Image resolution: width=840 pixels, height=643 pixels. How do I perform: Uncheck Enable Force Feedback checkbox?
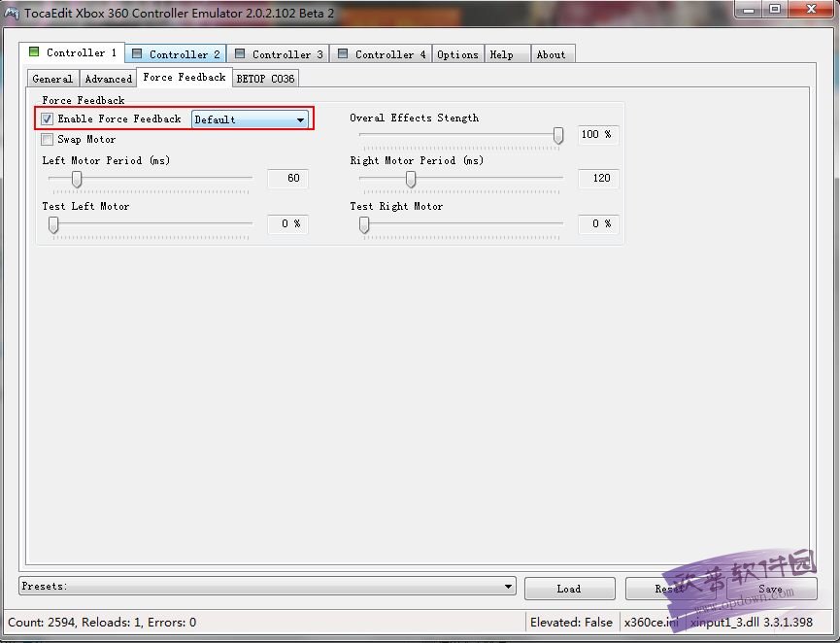coord(48,119)
